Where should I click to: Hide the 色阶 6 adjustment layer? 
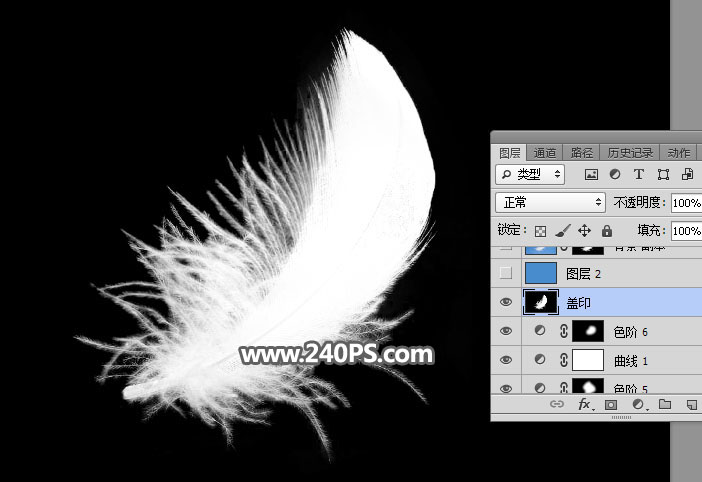(x=506, y=331)
